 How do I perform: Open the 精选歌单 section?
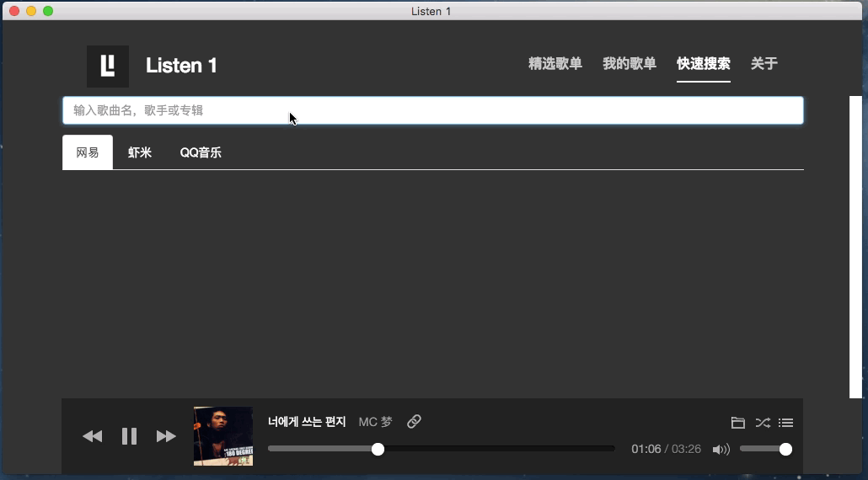pos(555,64)
